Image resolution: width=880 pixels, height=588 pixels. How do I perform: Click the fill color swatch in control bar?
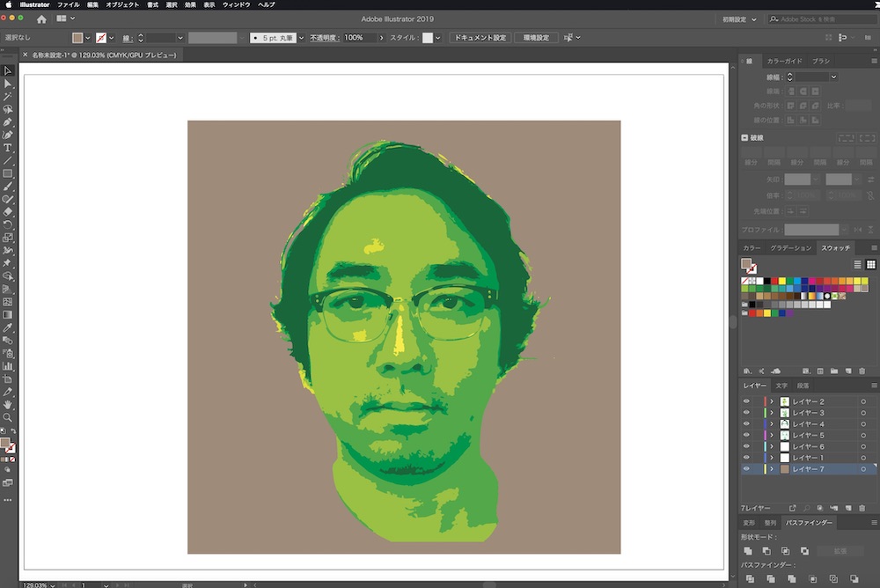(x=78, y=38)
